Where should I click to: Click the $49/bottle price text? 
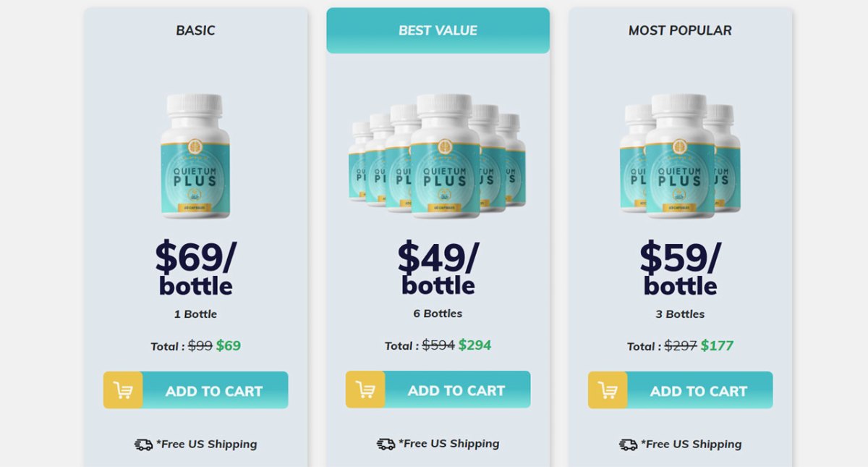click(438, 268)
